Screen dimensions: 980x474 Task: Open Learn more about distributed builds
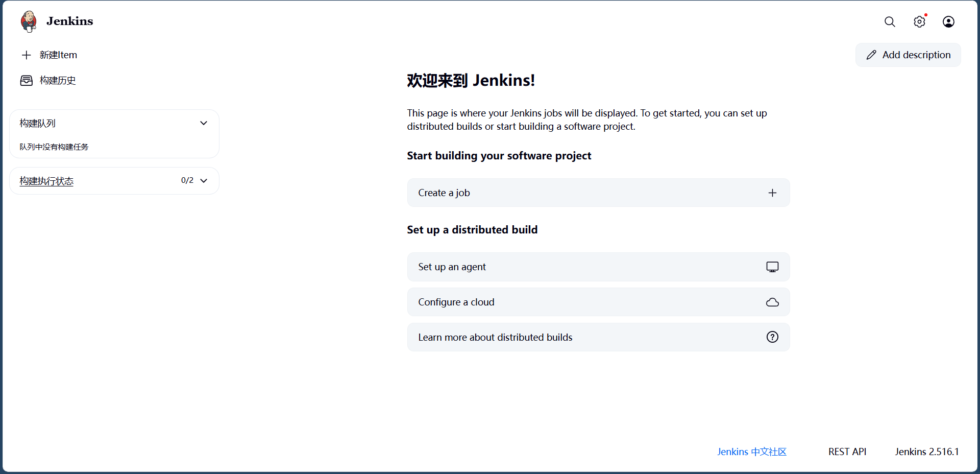(x=598, y=337)
